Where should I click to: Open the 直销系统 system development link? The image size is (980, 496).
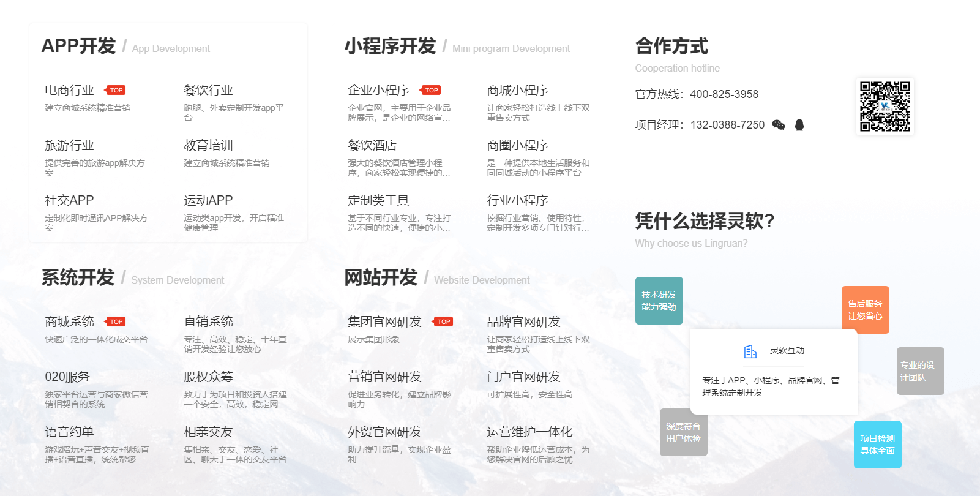pos(208,321)
